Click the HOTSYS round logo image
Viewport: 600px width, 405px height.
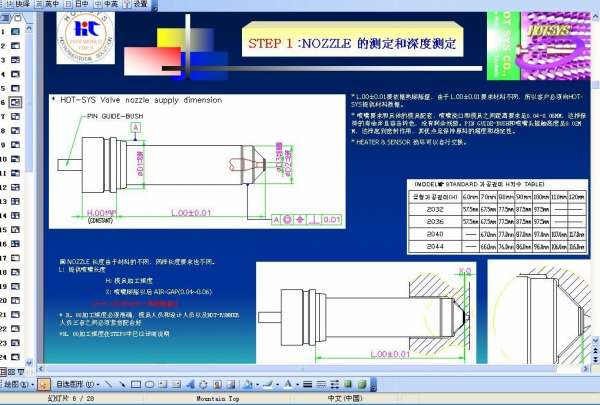point(86,38)
